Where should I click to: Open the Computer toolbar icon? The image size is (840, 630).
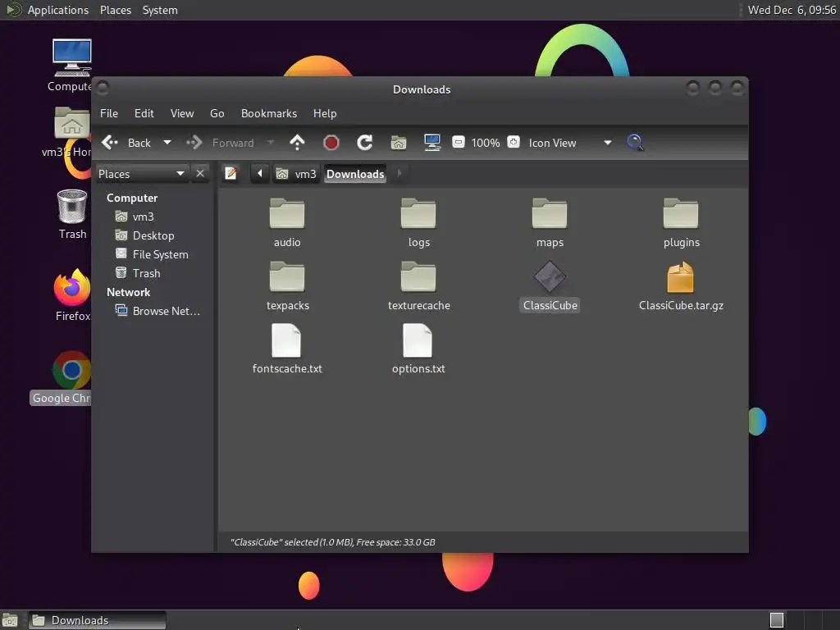[x=431, y=143]
